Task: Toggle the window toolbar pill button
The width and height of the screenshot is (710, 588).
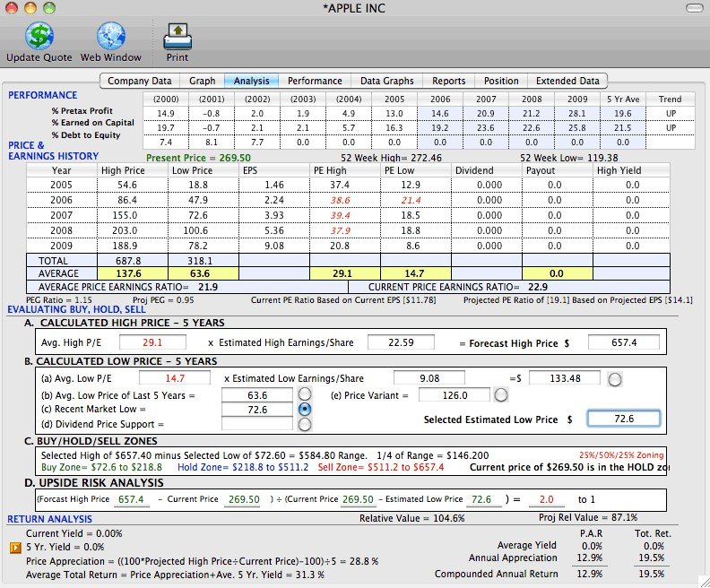Action: pos(695,8)
